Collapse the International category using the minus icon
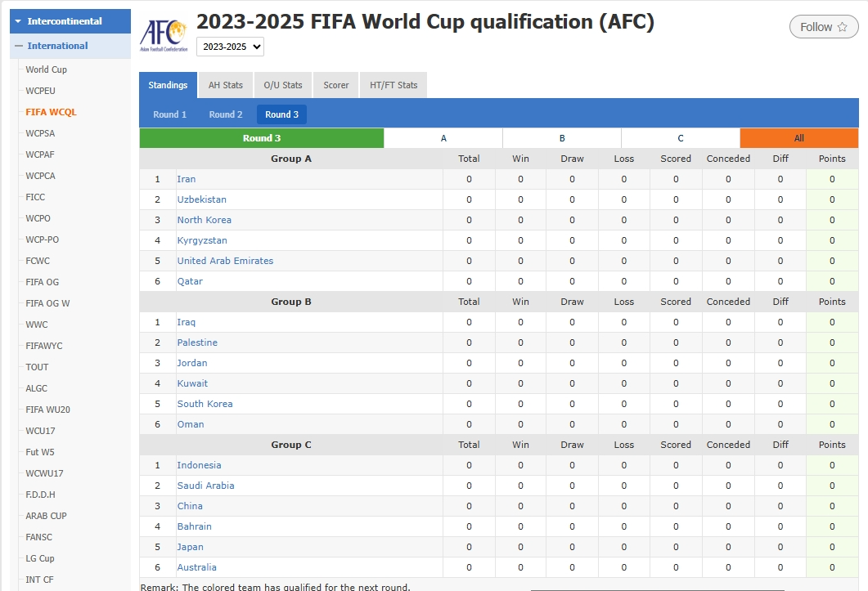The image size is (868, 591). [19, 47]
